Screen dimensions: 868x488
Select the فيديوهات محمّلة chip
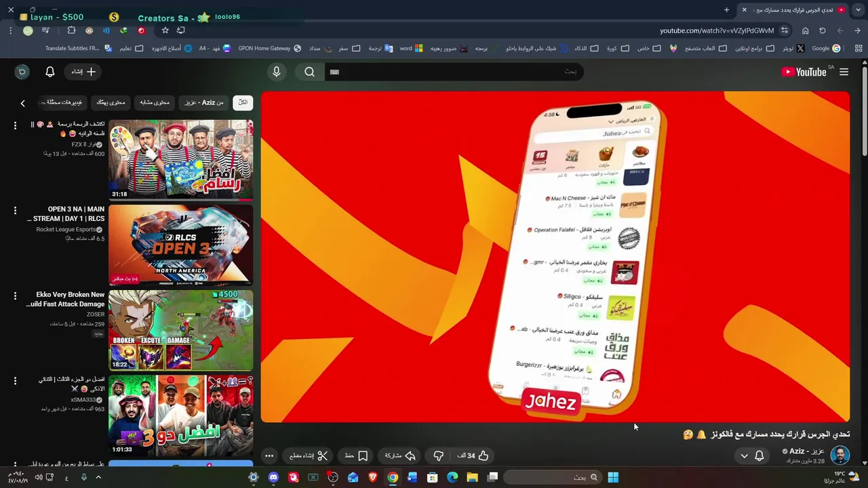[62, 102]
